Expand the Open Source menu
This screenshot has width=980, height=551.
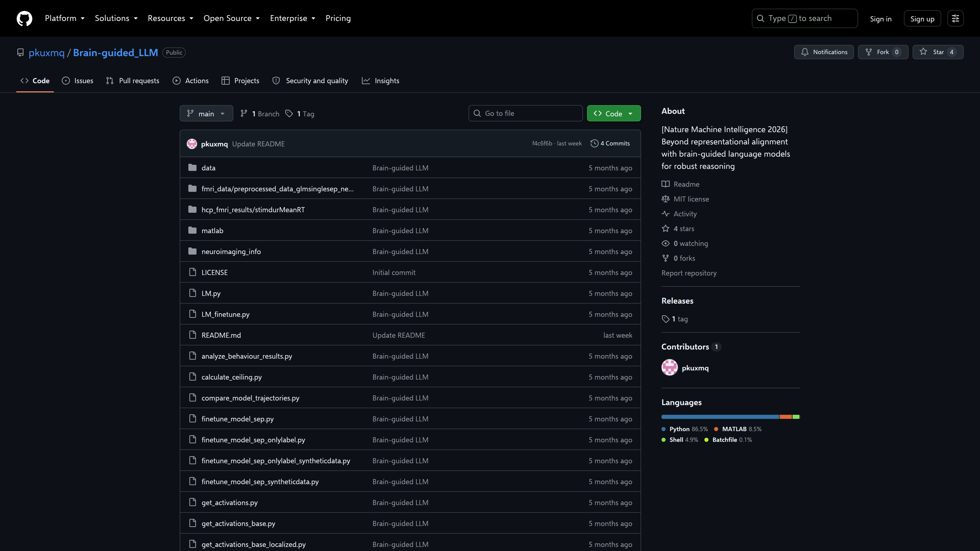click(232, 18)
